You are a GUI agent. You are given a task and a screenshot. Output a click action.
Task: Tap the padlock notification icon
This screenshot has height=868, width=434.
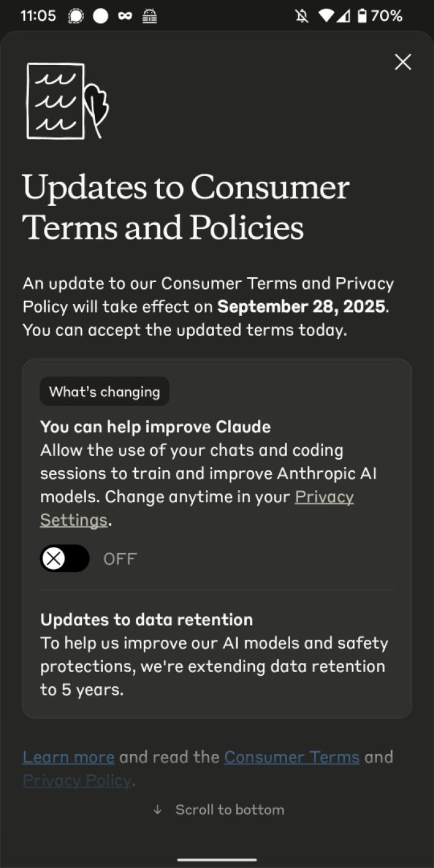[149, 15]
